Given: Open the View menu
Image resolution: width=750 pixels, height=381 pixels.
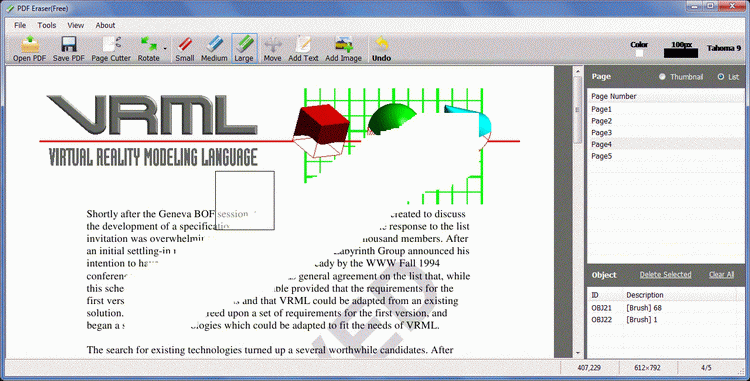Looking at the screenshot, I should [76, 25].
